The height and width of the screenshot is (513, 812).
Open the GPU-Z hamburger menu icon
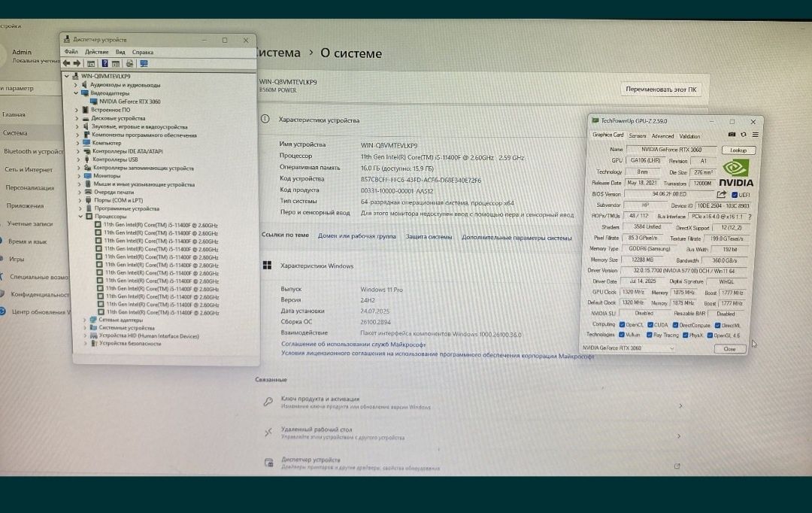tap(756, 134)
